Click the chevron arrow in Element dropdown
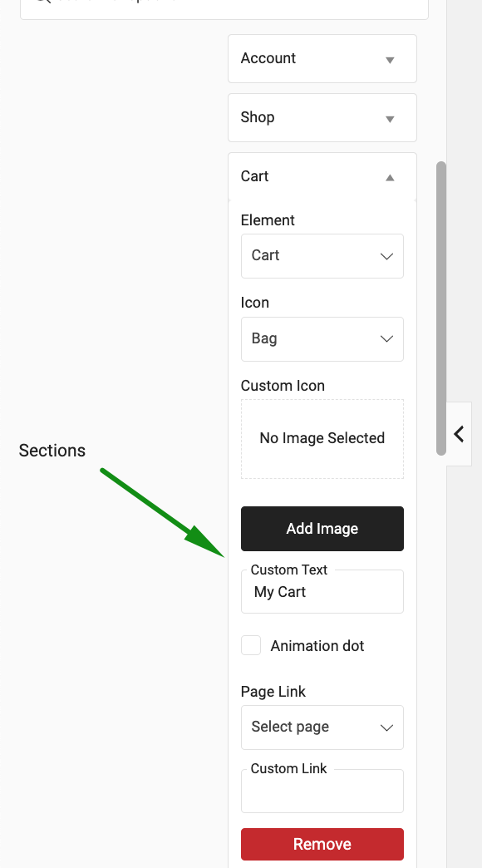 (386, 256)
